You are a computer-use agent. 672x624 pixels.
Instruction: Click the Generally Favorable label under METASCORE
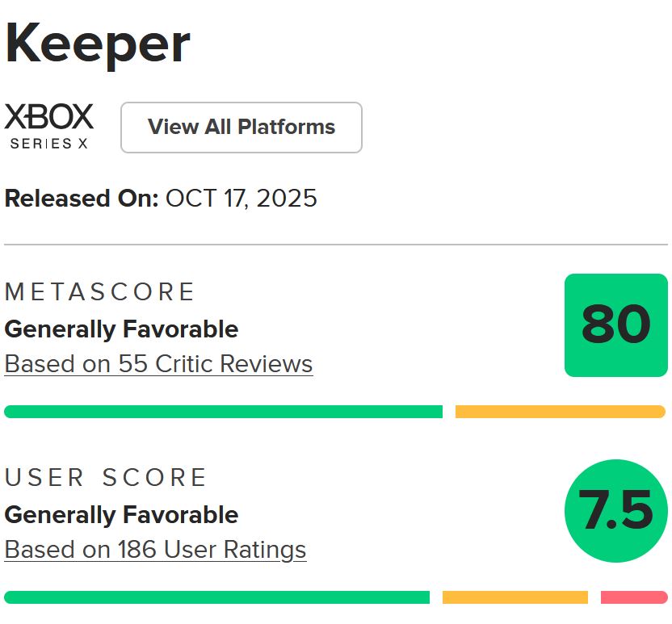tap(120, 329)
